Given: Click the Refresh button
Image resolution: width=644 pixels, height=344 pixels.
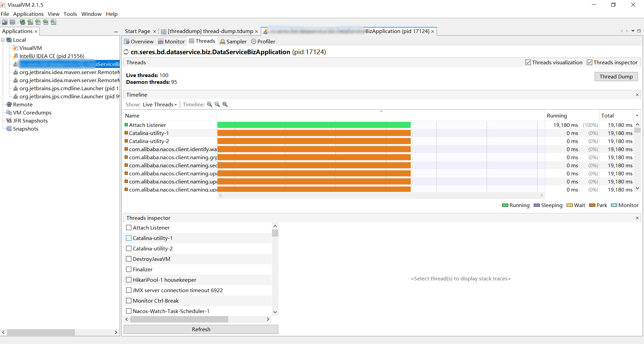Looking at the screenshot, I should pos(201,329).
